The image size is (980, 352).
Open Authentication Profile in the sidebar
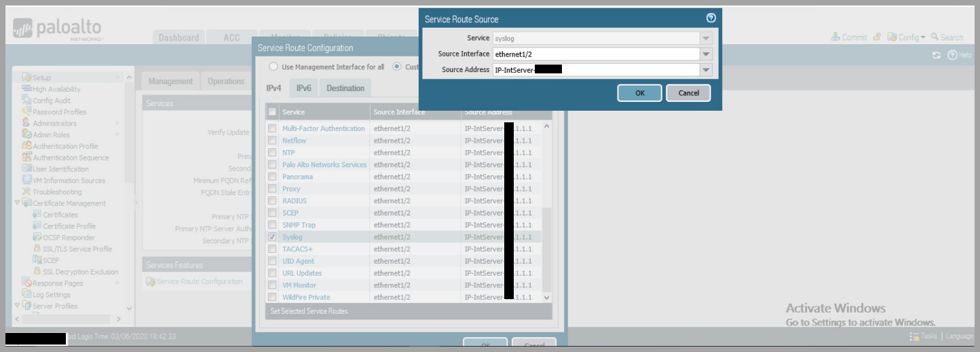tap(65, 146)
